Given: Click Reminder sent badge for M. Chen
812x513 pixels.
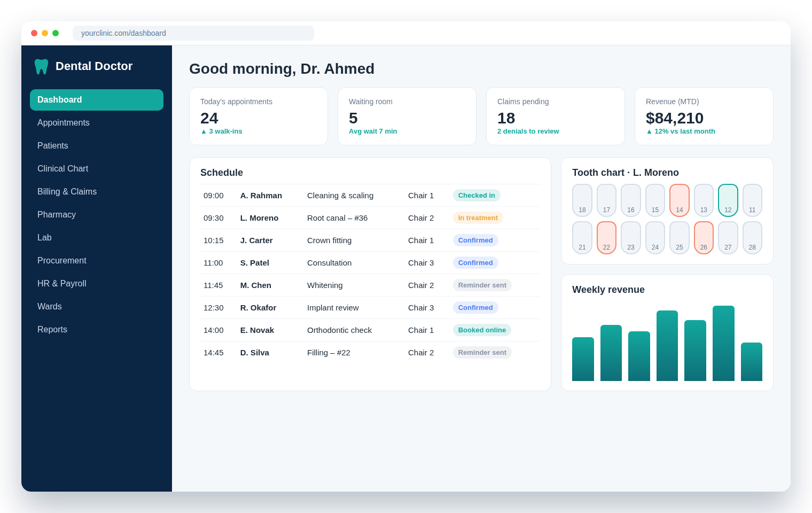Looking at the screenshot, I should [482, 285].
